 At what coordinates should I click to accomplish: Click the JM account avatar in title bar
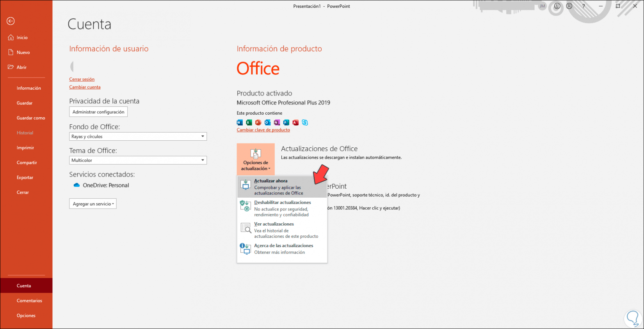pyautogui.click(x=543, y=6)
